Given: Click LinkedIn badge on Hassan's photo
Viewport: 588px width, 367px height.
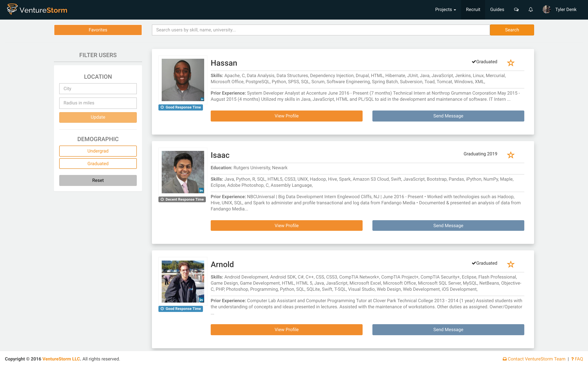Looking at the screenshot, I should [202, 99].
